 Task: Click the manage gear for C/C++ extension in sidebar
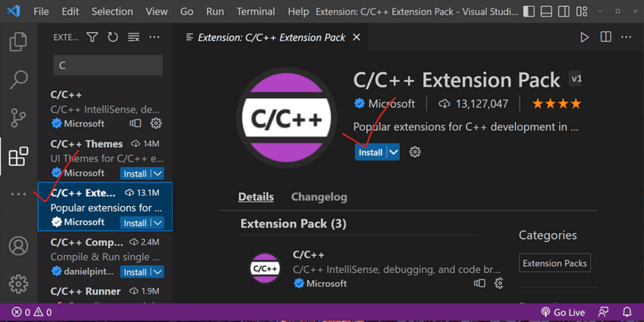[156, 123]
